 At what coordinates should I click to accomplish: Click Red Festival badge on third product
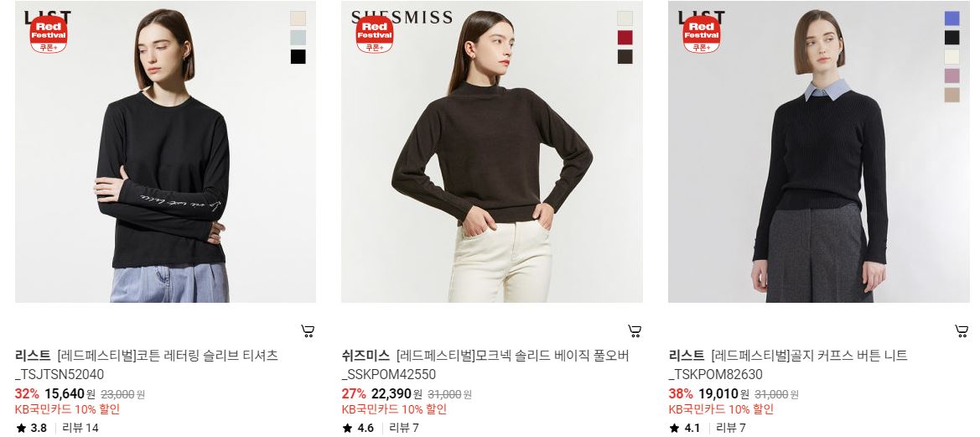click(701, 34)
